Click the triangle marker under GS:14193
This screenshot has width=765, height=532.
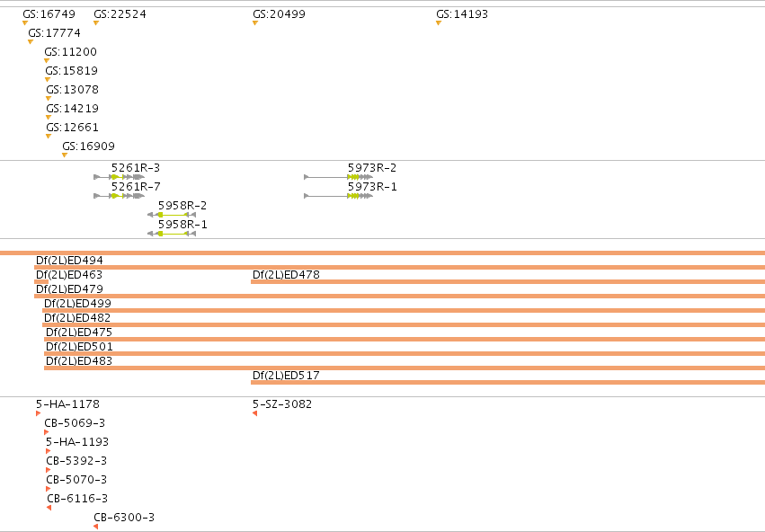(x=439, y=23)
